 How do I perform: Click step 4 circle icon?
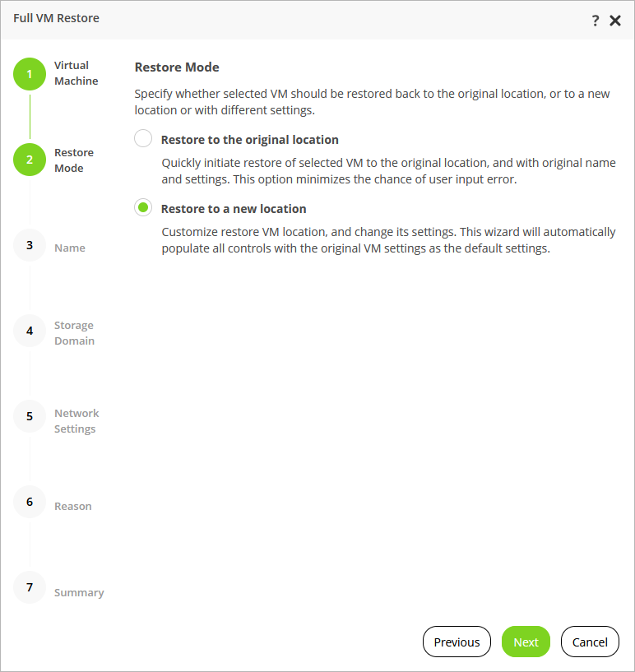pos(30,331)
